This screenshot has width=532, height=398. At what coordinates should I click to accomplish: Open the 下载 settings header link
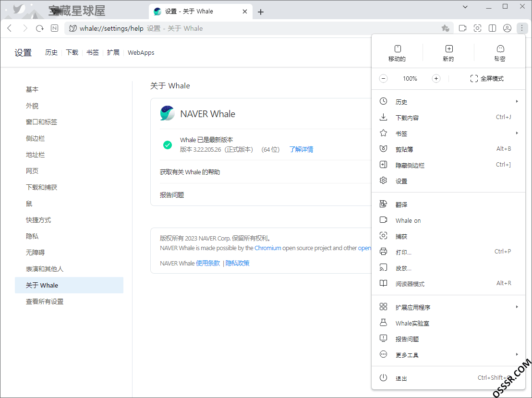coord(72,53)
